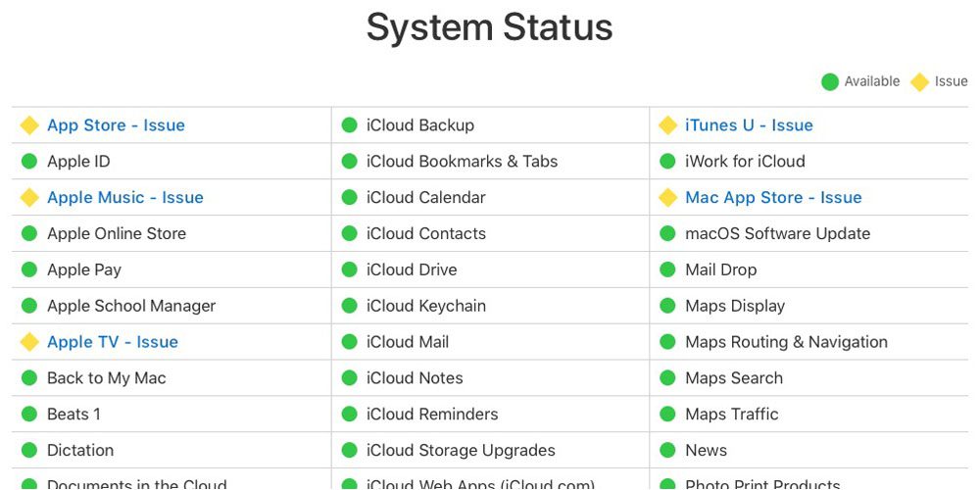Click green status dot beside Apple Pay
The width and height of the screenshot is (980, 490).
29,269
